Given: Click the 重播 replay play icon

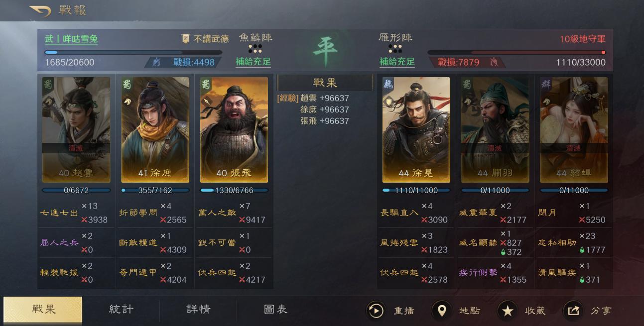Looking at the screenshot, I should 375,311.
